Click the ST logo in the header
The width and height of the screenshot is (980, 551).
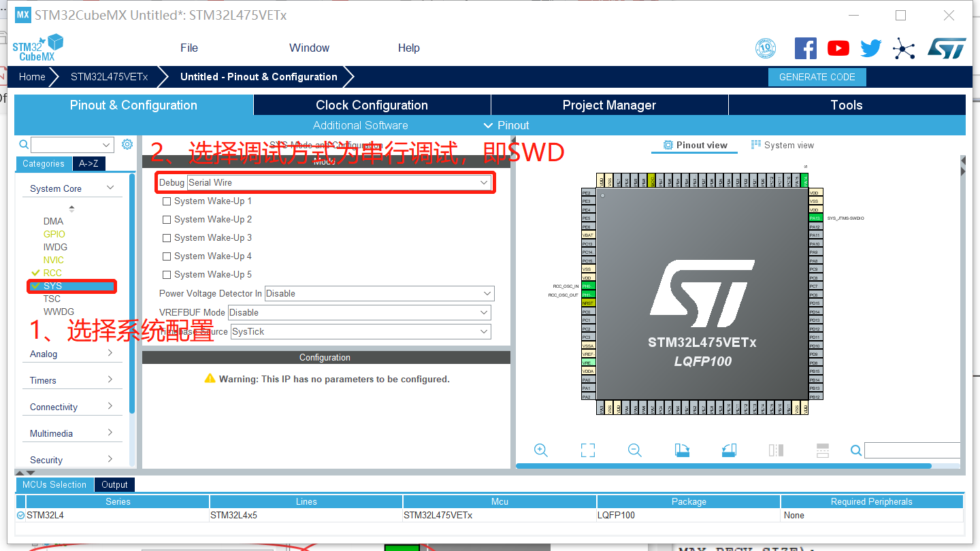[947, 48]
